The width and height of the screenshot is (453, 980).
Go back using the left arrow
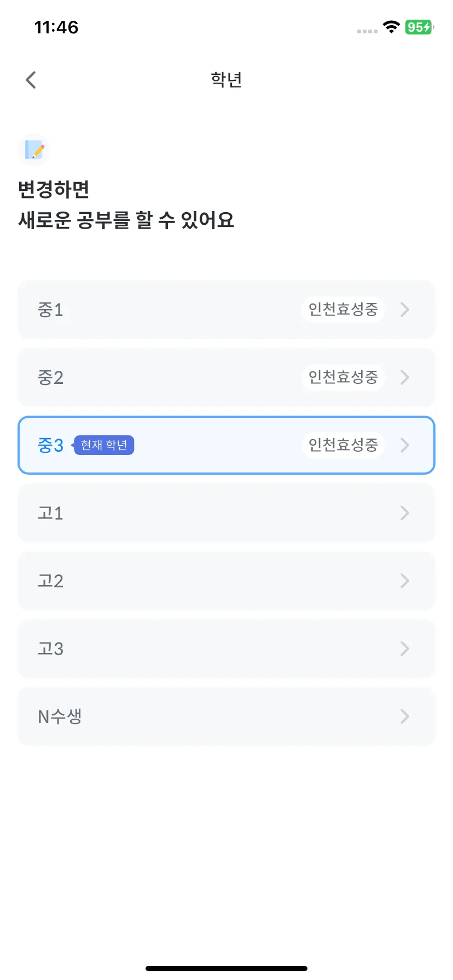point(31,80)
